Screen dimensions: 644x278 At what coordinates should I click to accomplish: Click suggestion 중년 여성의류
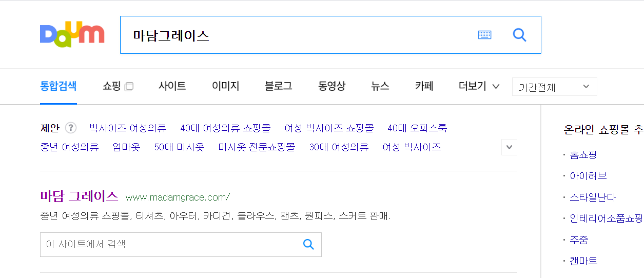coord(69,147)
